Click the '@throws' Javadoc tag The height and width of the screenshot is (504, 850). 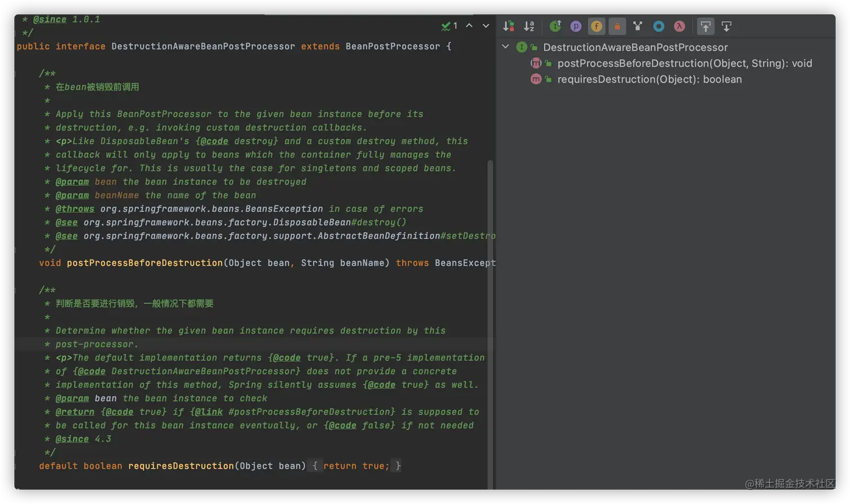point(75,209)
